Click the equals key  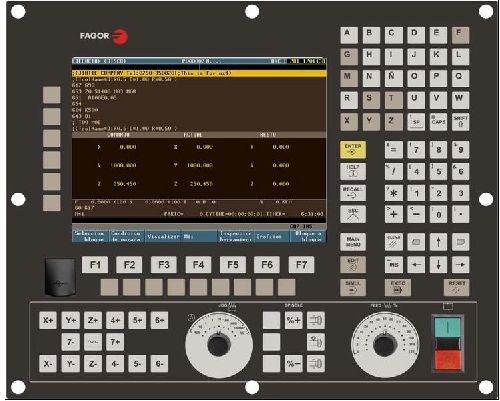point(394,150)
